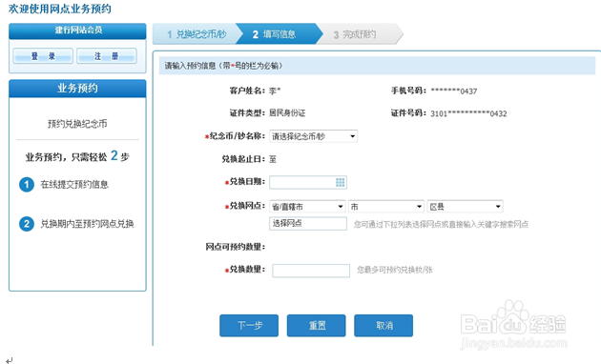Click the 兑换数量 input field
The image size is (601, 364).
click(311, 271)
